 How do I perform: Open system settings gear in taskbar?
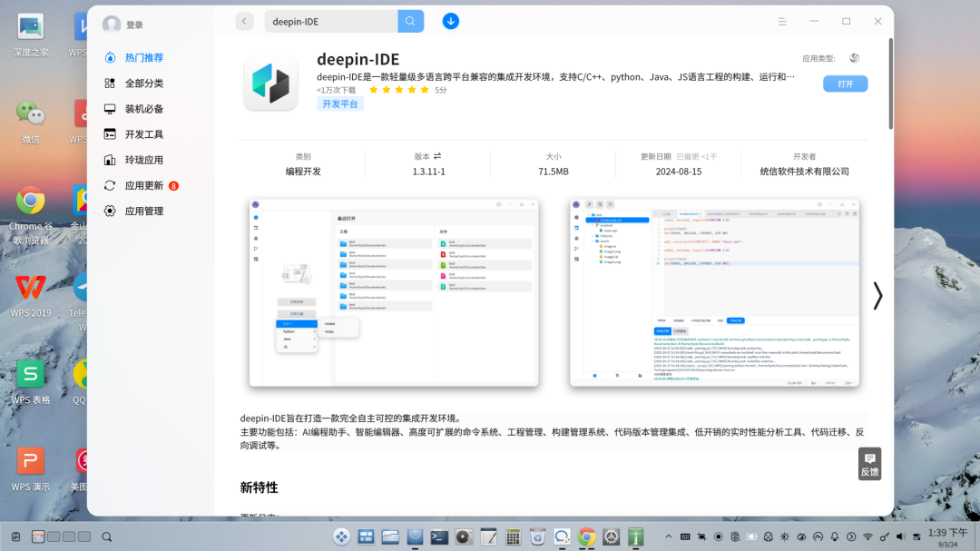click(612, 536)
